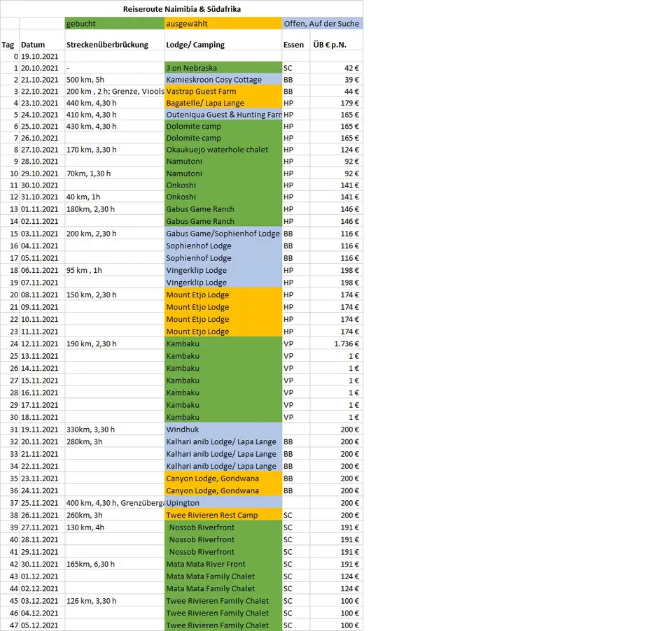Click the 'SC' meal cell on 20.10.2021

point(296,68)
